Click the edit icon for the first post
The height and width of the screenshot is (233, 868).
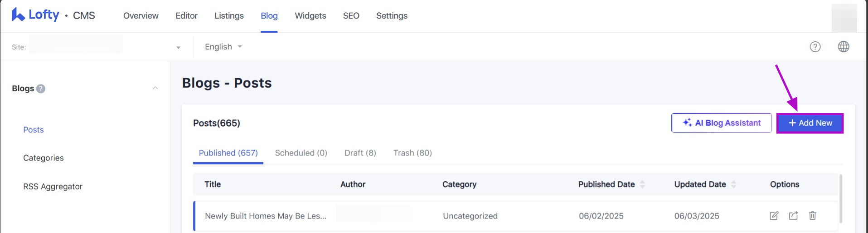pos(774,216)
